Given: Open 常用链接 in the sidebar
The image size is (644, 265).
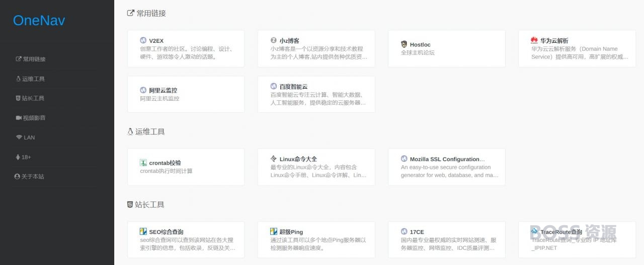Looking at the screenshot, I should [34, 59].
